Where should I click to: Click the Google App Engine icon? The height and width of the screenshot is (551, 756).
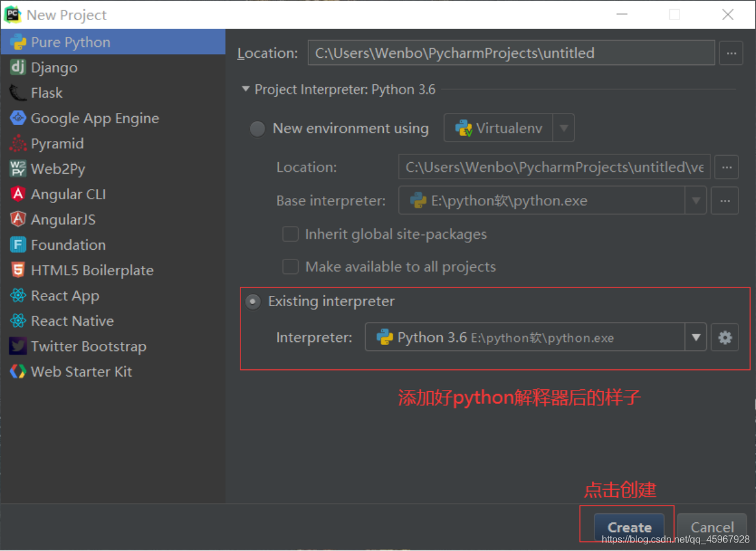[x=18, y=118]
